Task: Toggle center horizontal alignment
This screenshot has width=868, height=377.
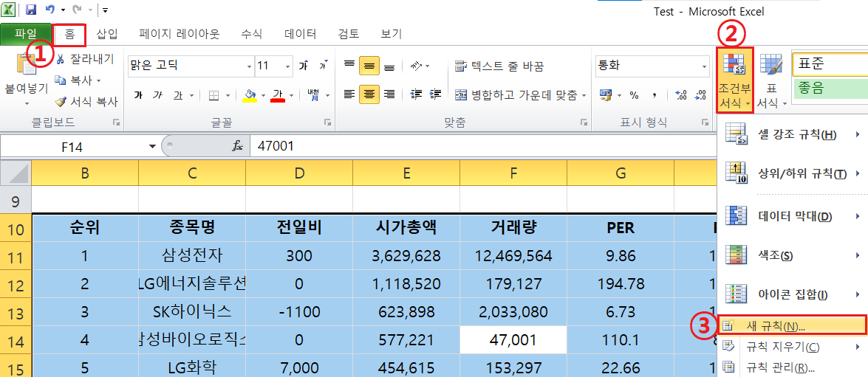Action: point(369,94)
